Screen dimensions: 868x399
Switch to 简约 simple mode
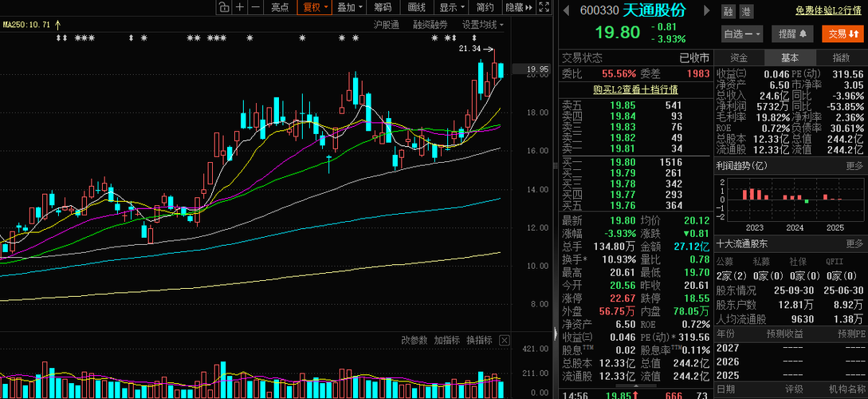pos(485,7)
